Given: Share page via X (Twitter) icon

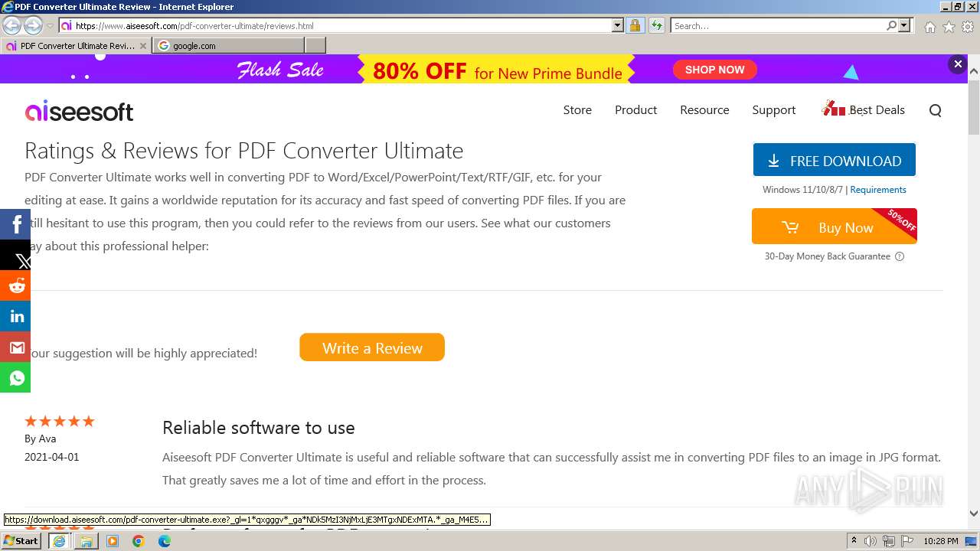Looking at the screenshot, I should coord(15,255).
